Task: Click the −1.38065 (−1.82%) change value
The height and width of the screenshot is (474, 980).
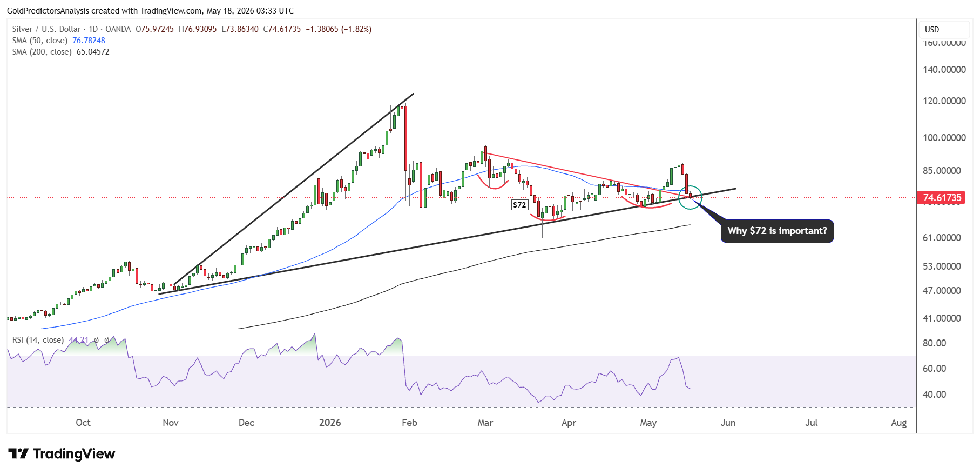Action: point(339,29)
